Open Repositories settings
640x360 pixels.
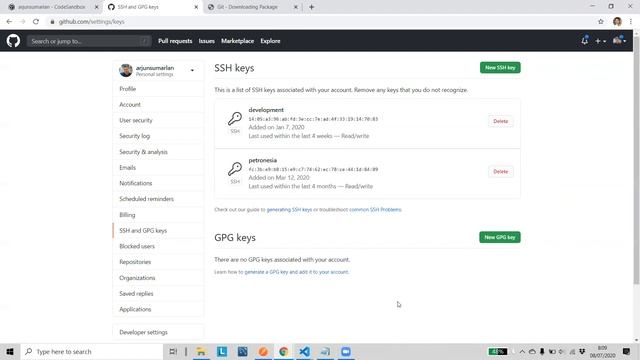point(158,262)
